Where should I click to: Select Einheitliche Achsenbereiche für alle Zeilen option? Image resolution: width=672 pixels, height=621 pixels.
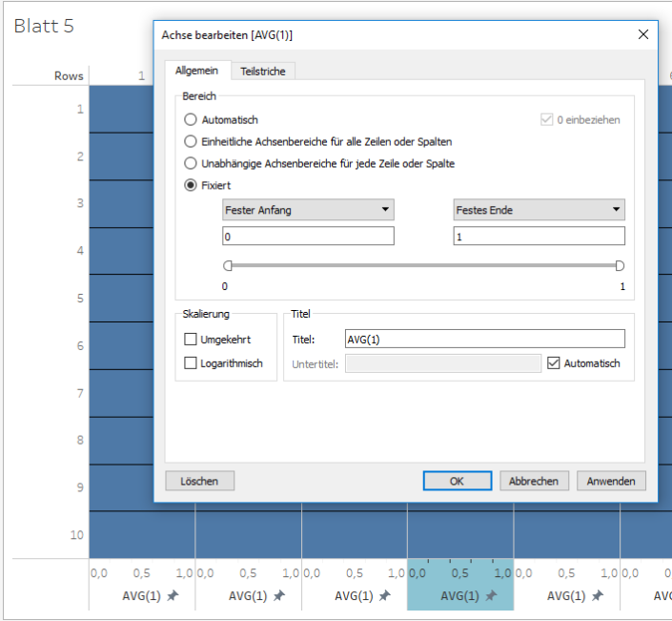191,141
